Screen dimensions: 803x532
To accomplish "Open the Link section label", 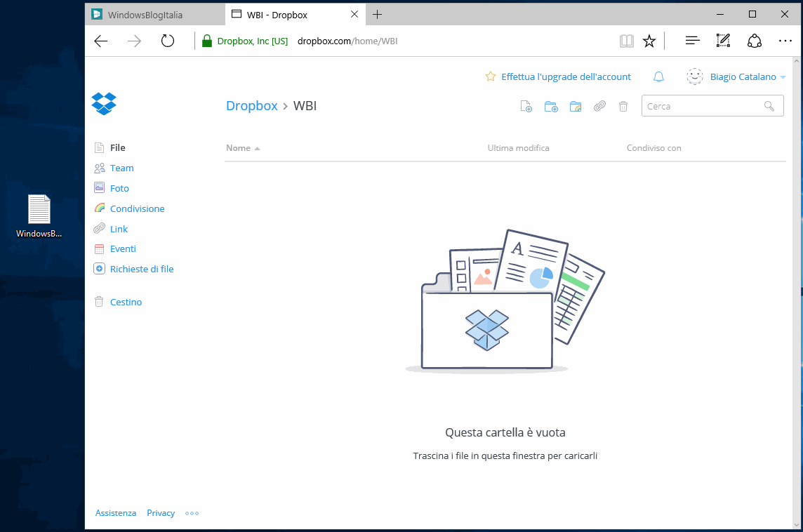I will (x=119, y=229).
